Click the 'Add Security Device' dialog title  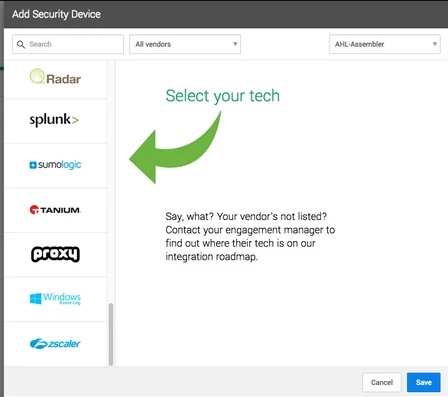point(56,14)
